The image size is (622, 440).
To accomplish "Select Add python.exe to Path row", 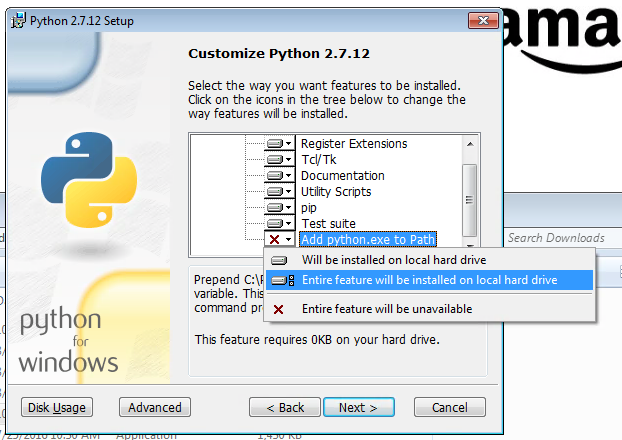I will tap(368, 239).
